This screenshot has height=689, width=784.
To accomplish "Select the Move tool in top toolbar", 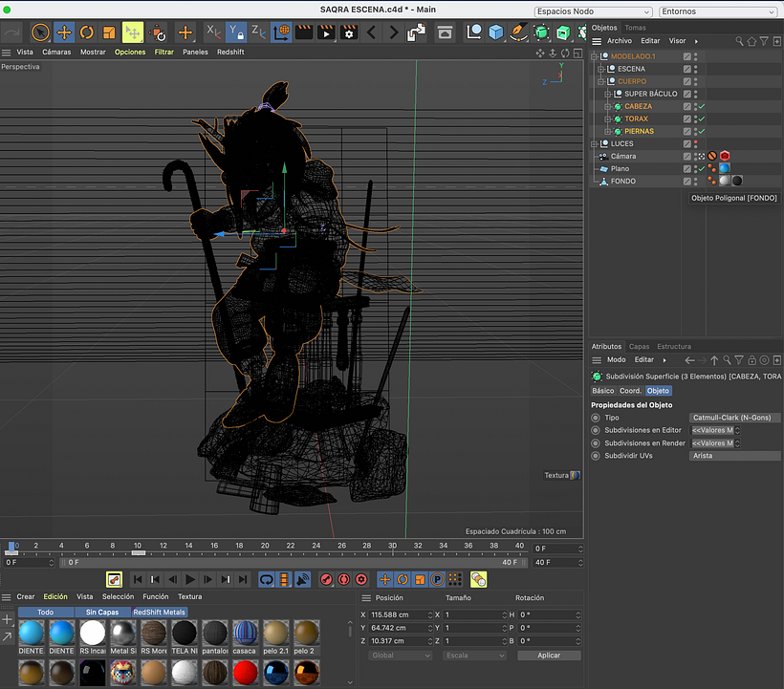I will (x=64, y=33).
